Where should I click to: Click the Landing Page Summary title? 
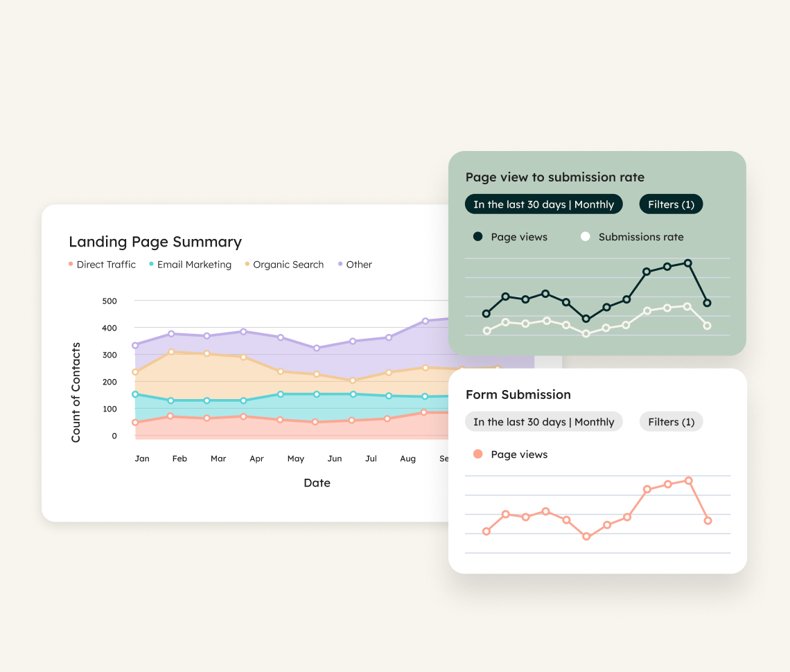155,242
